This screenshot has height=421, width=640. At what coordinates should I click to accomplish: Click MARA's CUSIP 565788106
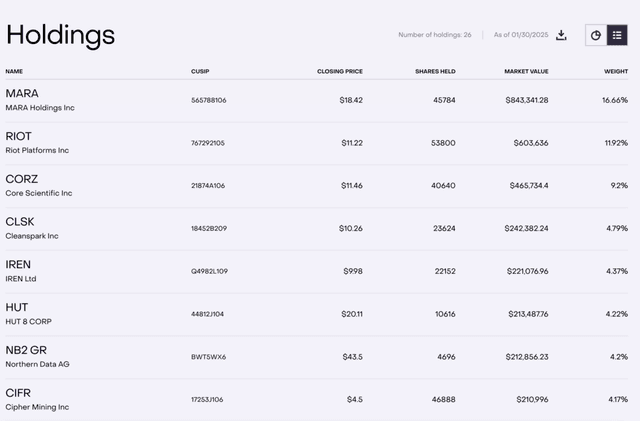tap(208, 100)
